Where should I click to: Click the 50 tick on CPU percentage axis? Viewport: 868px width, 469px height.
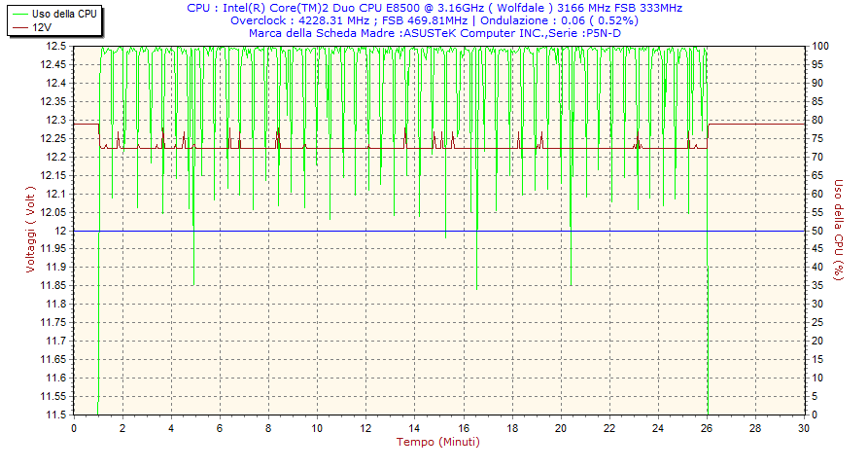click(817, 231)
